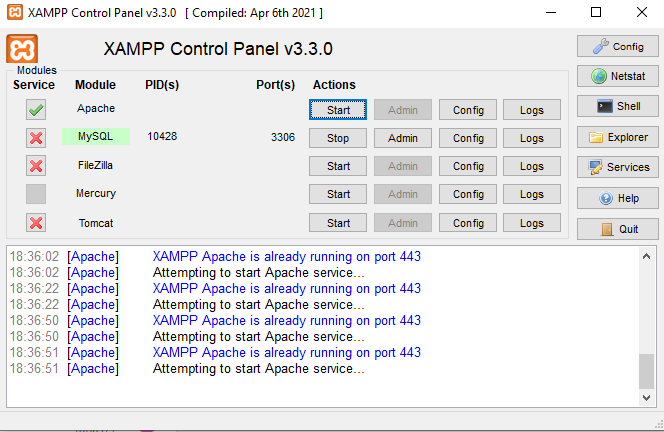This screenshot has height=432, width=664.
Task: Toggle the MySQL service install box
Action: (x=36, y=138)
